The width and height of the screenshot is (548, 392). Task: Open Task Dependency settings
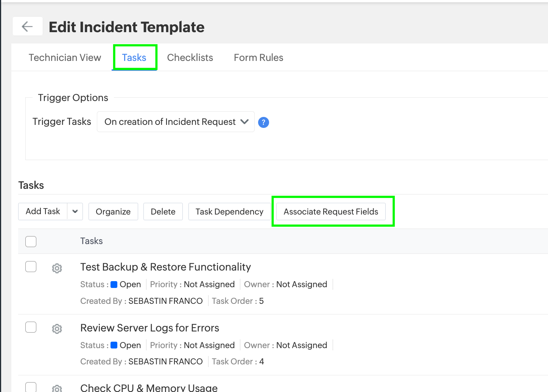click(229, 212)
